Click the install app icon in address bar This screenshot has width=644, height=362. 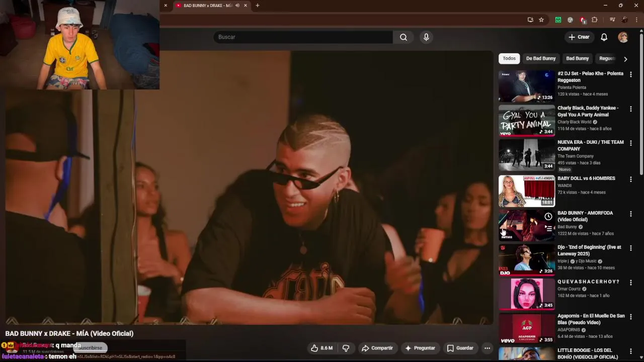(x=530, y=20)
